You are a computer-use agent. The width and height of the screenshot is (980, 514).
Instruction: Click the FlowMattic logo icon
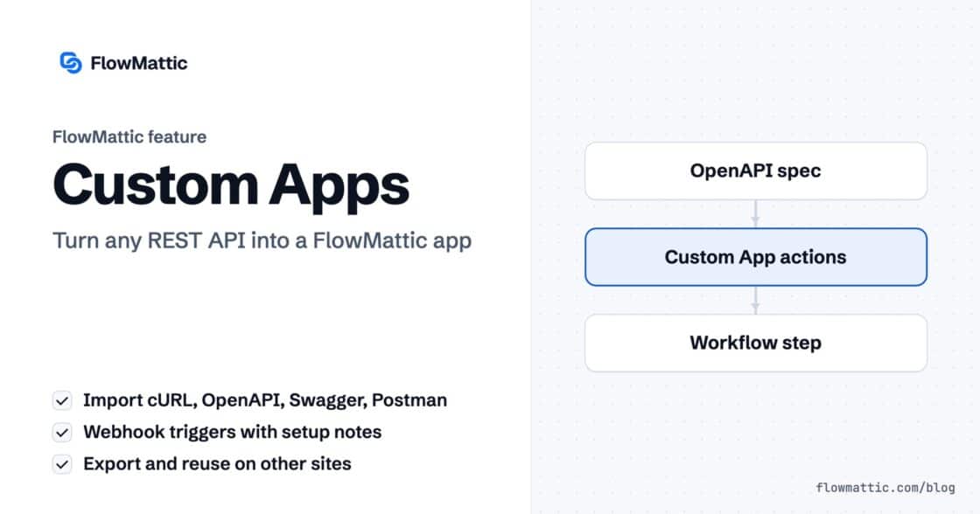[x=71, y=62]
